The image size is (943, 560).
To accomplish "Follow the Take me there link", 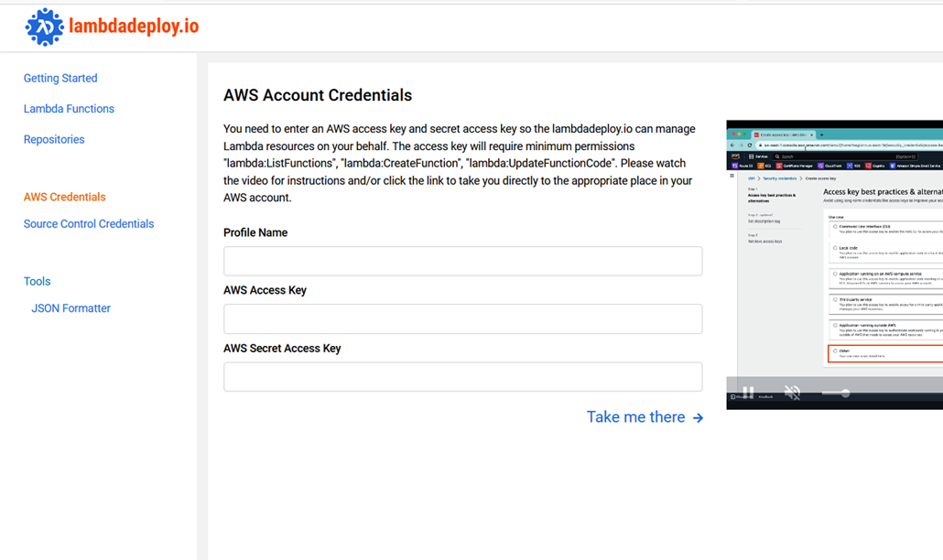I will pos(635,417).
